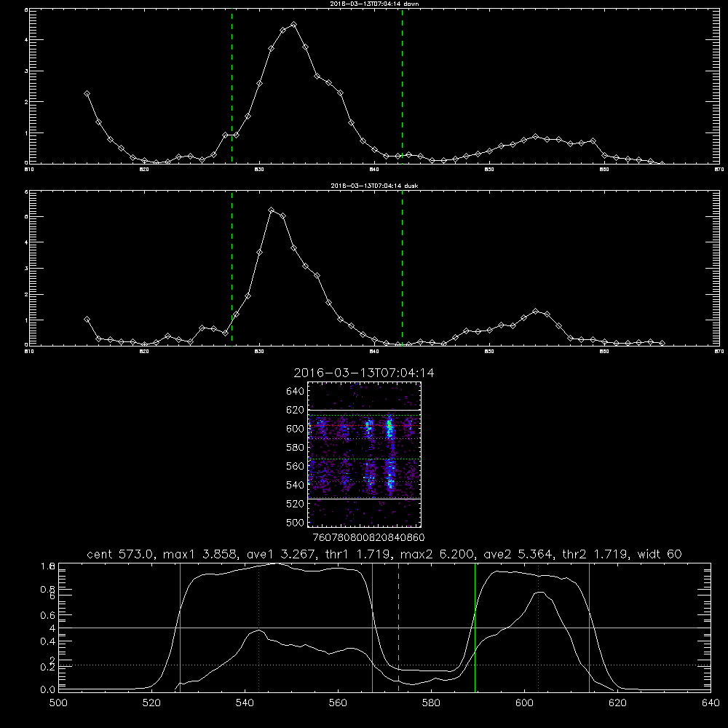Click the '520' x-axis label of bottom plot
The image size is (728, 728).
pos(152,703)
